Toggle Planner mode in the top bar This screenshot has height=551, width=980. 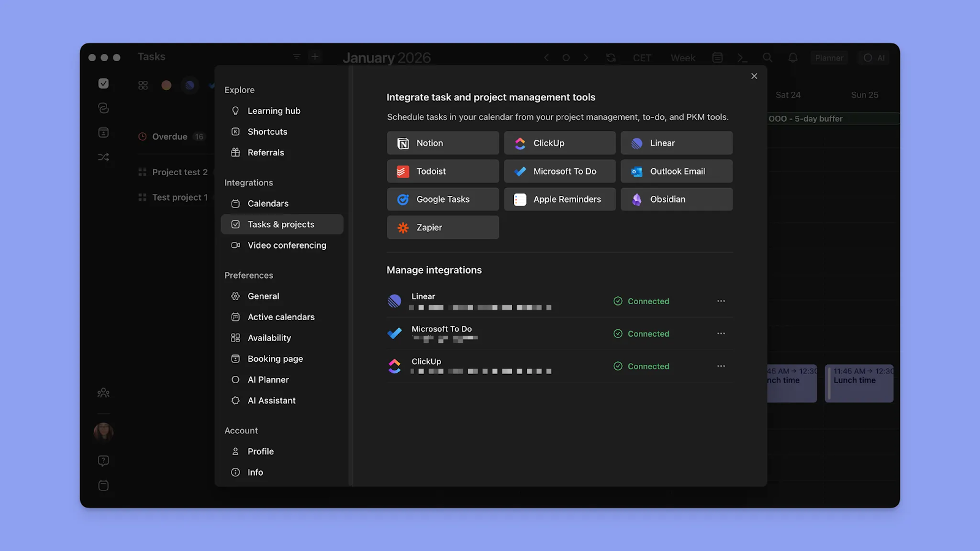[829, 58]
